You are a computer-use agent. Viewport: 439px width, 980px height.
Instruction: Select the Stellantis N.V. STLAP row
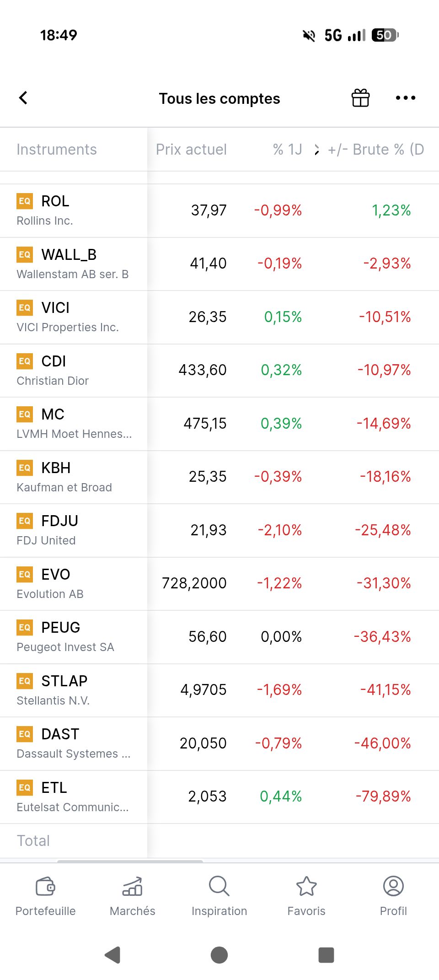click(x=219, y=690)
